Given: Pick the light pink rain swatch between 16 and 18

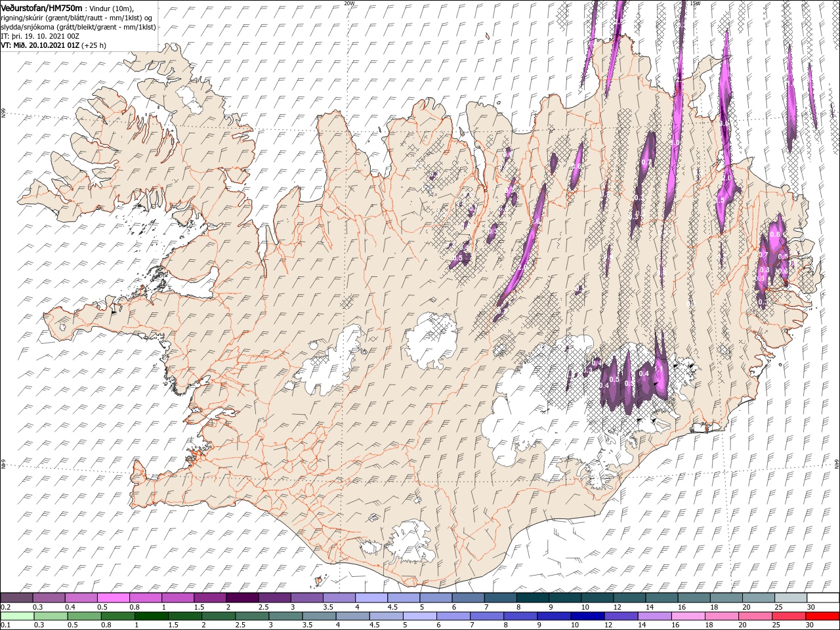Looking at the screenshot, I should [688, 616].
